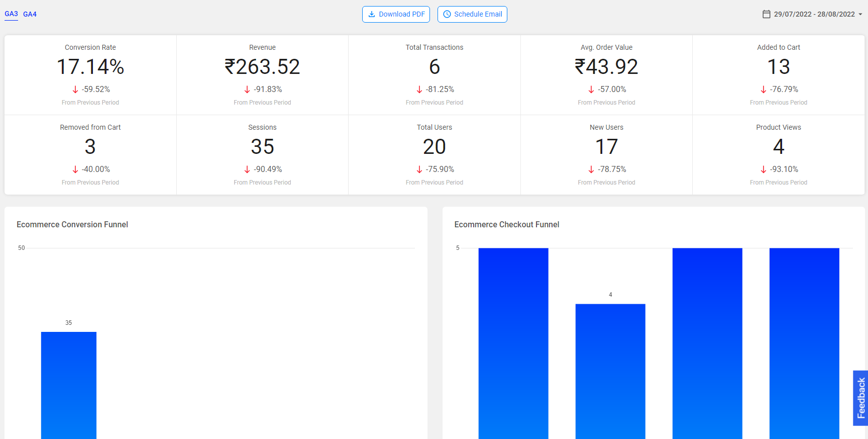
Task: Click the -75.90% change under Total Users
Action: [x=440, y=169]
